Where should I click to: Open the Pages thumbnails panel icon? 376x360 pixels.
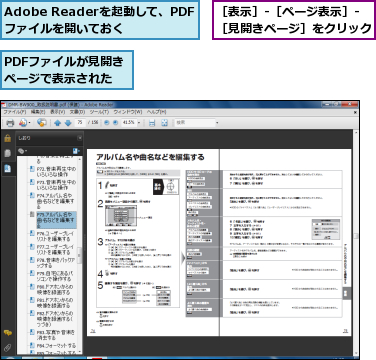[7, 153]
